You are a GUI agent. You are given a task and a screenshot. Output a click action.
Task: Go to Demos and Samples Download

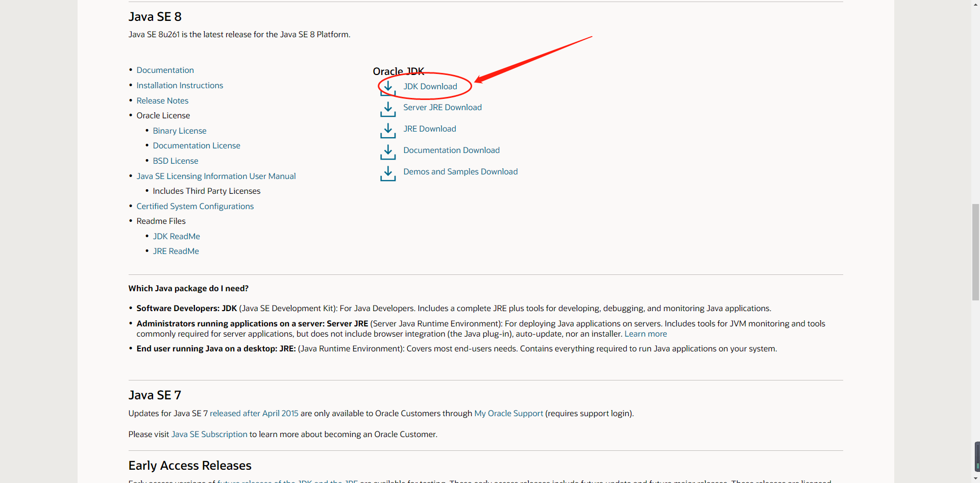(460, 171)
